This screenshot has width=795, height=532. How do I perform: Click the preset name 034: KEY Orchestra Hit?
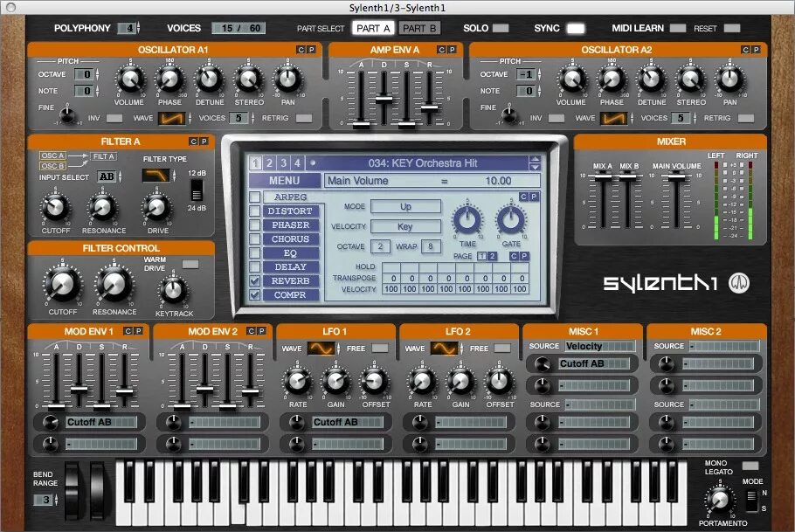[422, 162]
